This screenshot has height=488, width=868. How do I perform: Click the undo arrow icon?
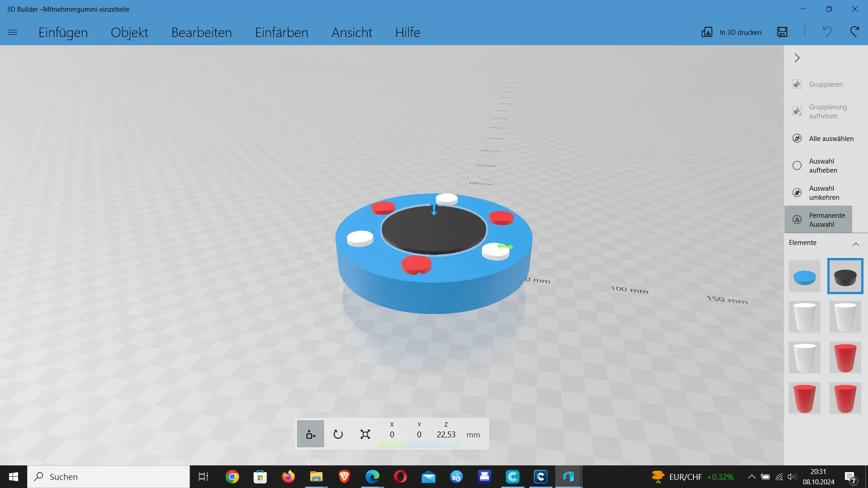(x=827, y=32)
